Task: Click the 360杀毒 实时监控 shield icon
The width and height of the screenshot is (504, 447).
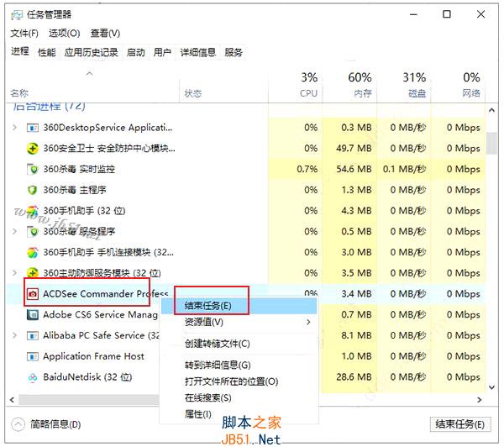Action: (33, 169)
